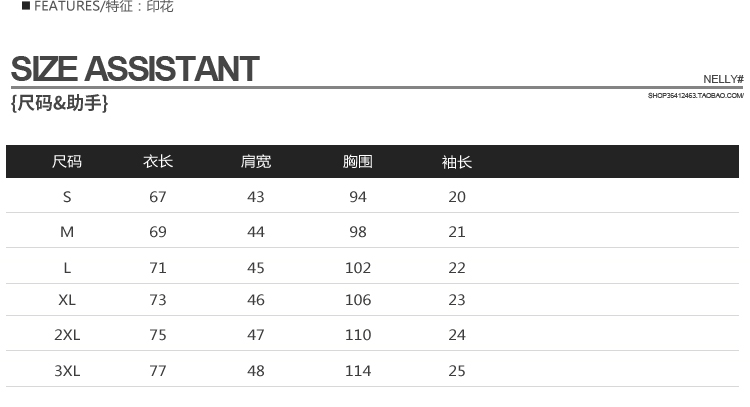The height and width of the screenshot is (407, 750).
Task: Click the 3XL size row label
Action: (67, 371)
